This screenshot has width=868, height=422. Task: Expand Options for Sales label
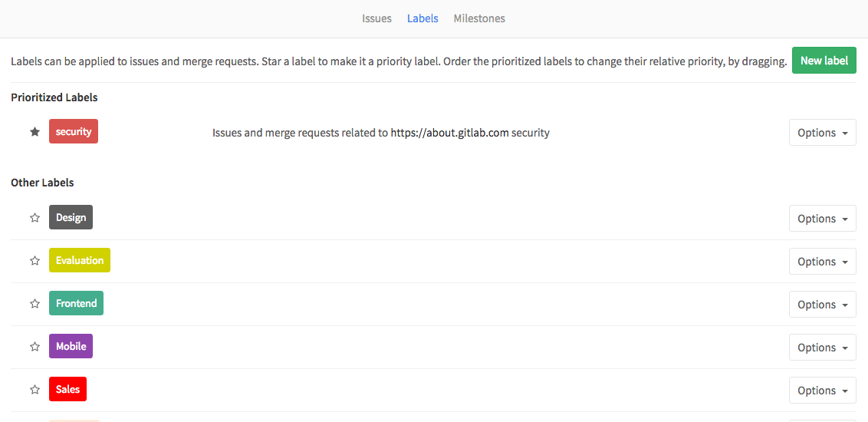tap(823, 391)
